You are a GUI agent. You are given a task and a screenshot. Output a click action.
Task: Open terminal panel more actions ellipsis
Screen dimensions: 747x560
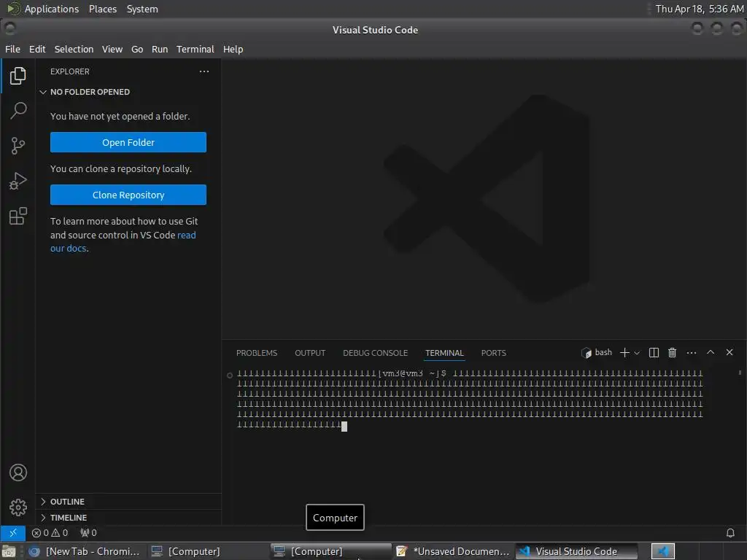692,352
